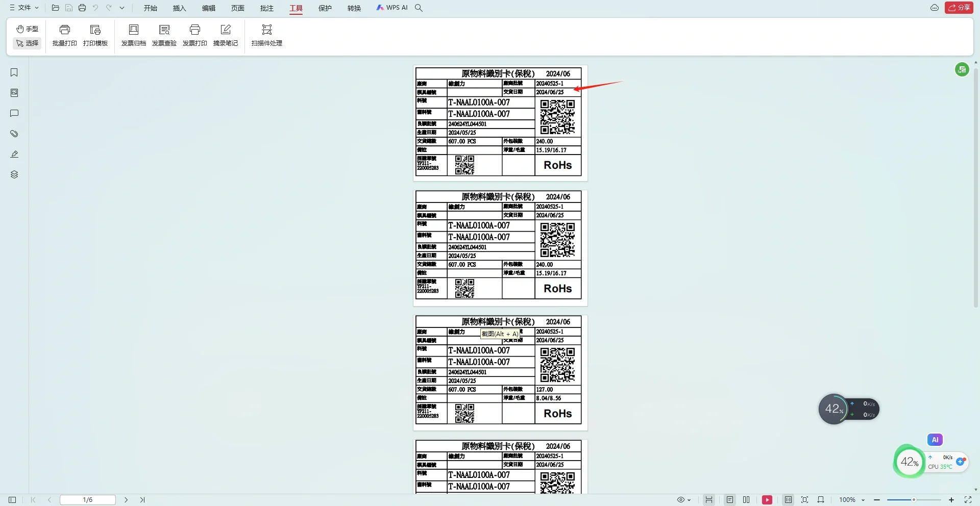Open the eye protection mode dropdown
980x506 pixels.
684,500
